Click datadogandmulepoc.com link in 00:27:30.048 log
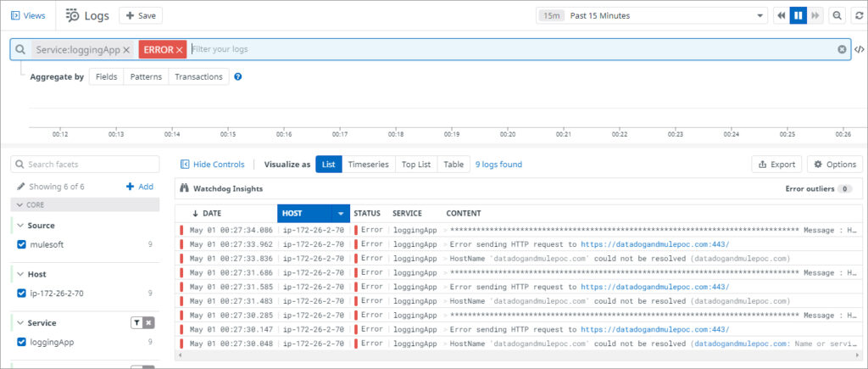Screen dimensions: 868x369 tap(743, 344)
